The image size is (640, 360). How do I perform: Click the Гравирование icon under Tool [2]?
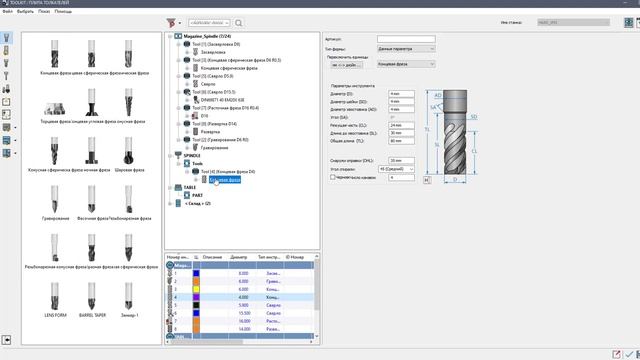(x=196, y=148)
